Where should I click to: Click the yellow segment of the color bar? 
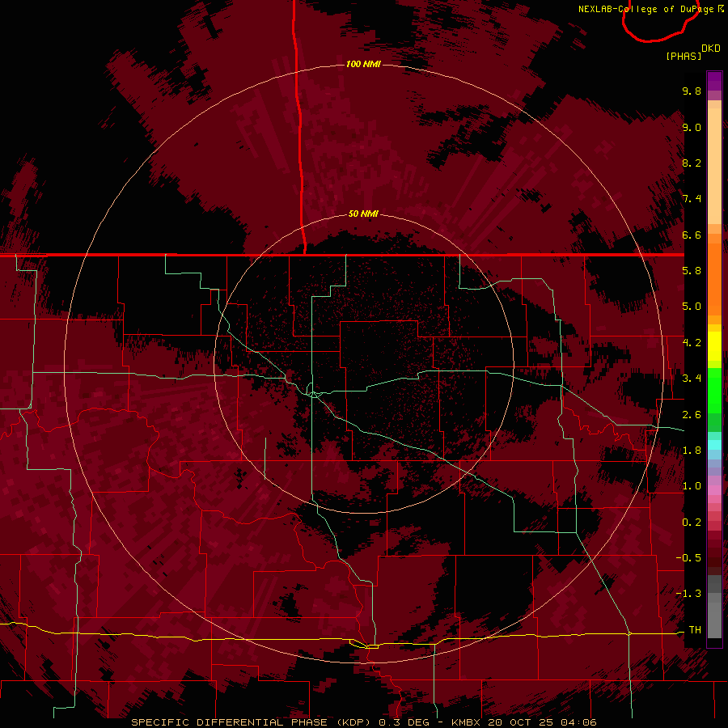click(714, 346)
